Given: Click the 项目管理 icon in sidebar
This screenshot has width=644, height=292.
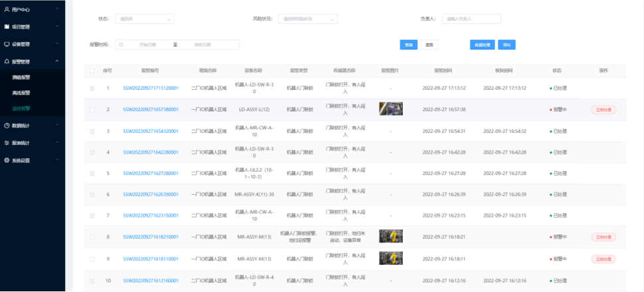Looking at the screenshot, I should coord(7,27).
